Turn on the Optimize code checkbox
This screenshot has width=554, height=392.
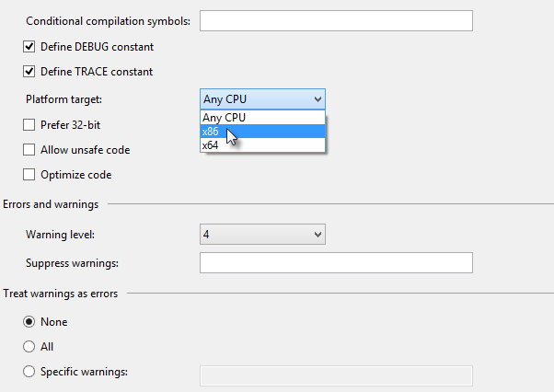pos(29,175)
